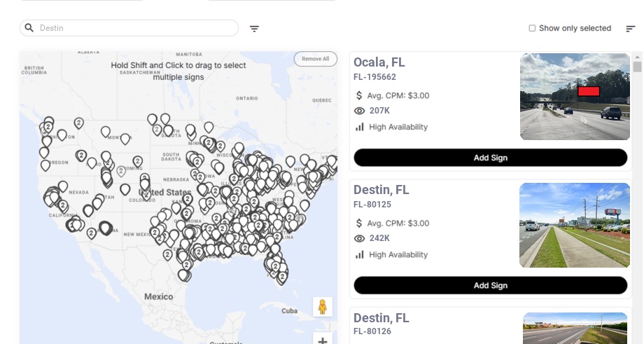Click the filter icon beside search box

click(254, 29)
